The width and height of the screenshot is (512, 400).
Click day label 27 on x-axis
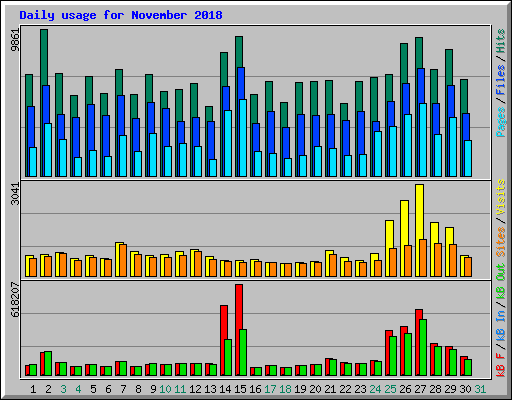(x=420, y=389)
